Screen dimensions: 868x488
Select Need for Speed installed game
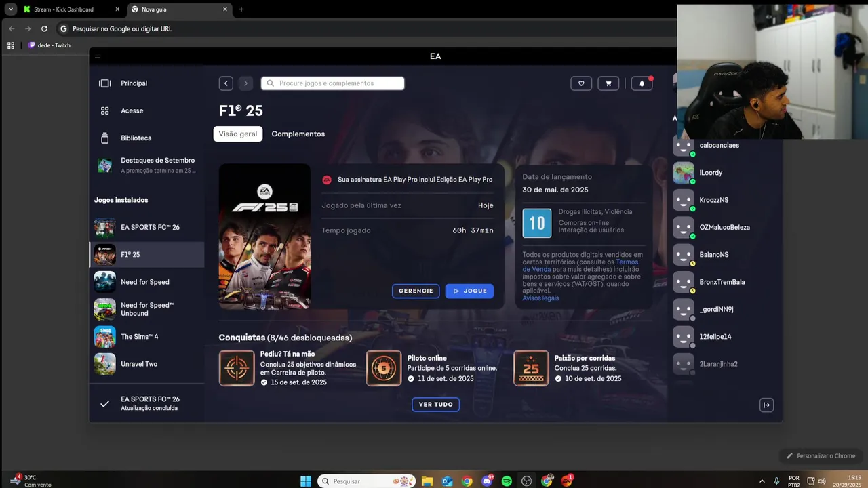(x=146, y=282)
